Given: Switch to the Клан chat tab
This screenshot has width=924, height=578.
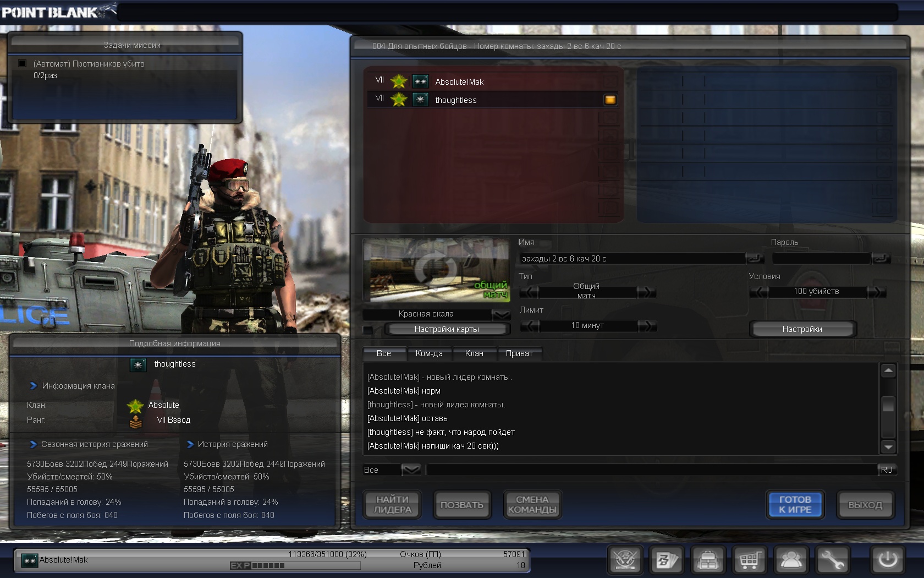Looking at the screenshot, I should pos(474,353).
